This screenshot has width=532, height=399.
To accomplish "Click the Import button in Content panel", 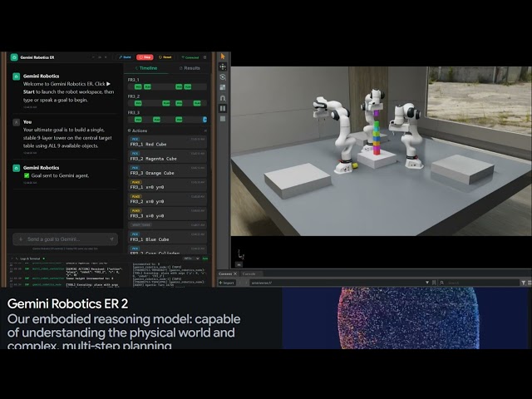I will click(x=227, y=283).
